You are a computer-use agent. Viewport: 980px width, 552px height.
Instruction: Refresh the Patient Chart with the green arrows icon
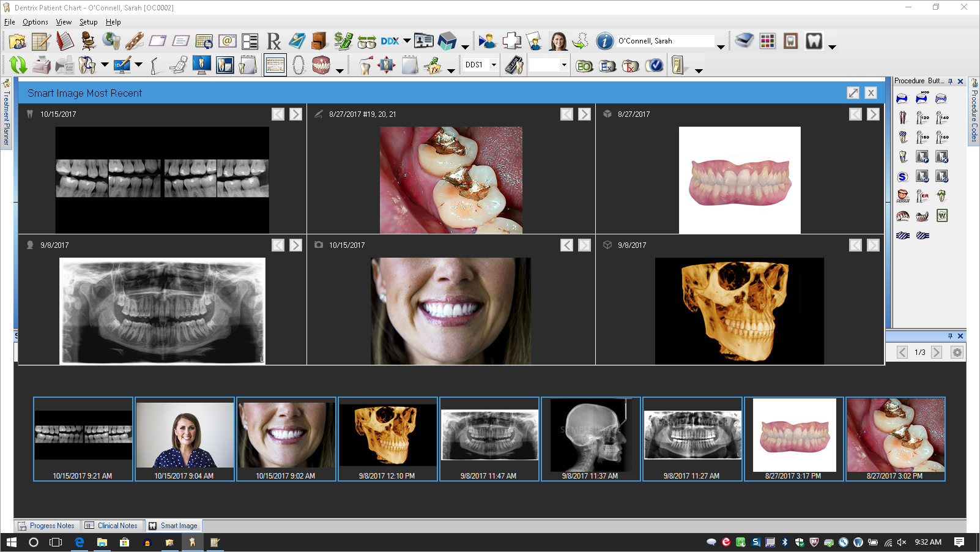[18, 64]
